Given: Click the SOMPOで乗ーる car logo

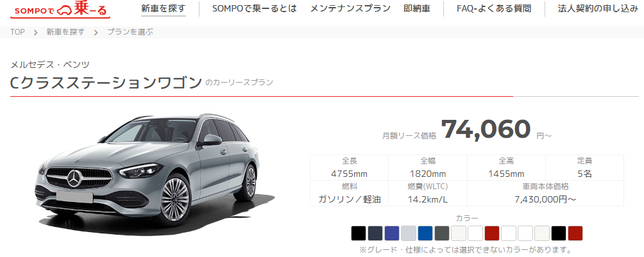Looking at the screenshot, I should tap(60, 10).
